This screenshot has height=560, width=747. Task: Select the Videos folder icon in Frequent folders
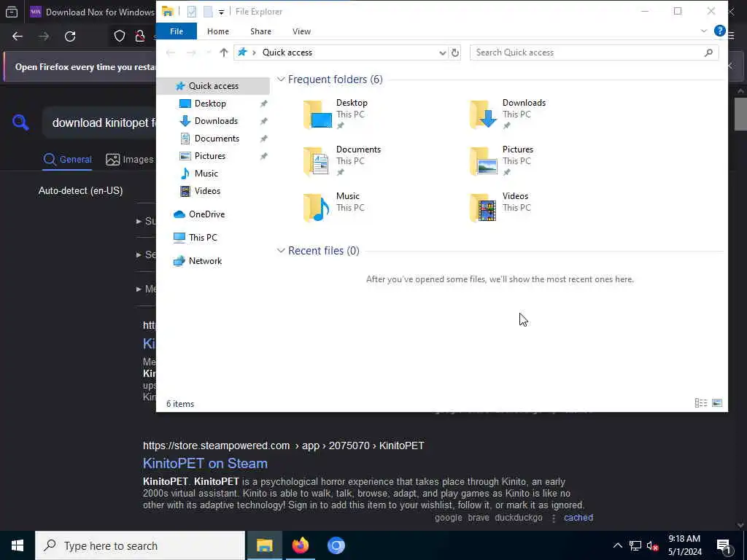click(483, 208)
